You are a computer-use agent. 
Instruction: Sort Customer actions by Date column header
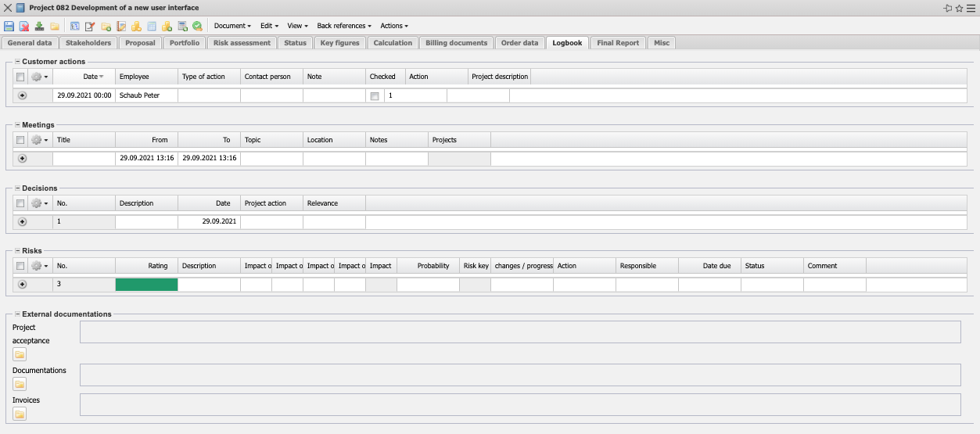pyautogui.click(x=91, y=77)
